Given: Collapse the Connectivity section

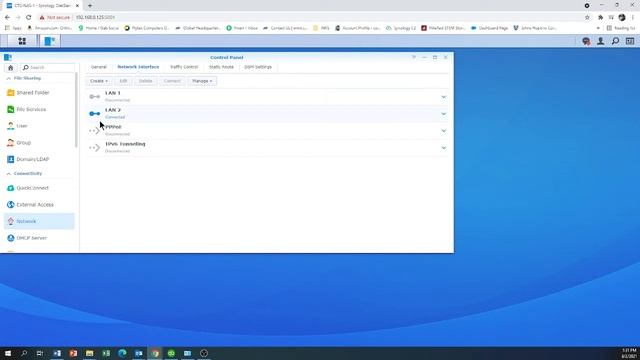Looking at the screenshot, I should (9, 173).
